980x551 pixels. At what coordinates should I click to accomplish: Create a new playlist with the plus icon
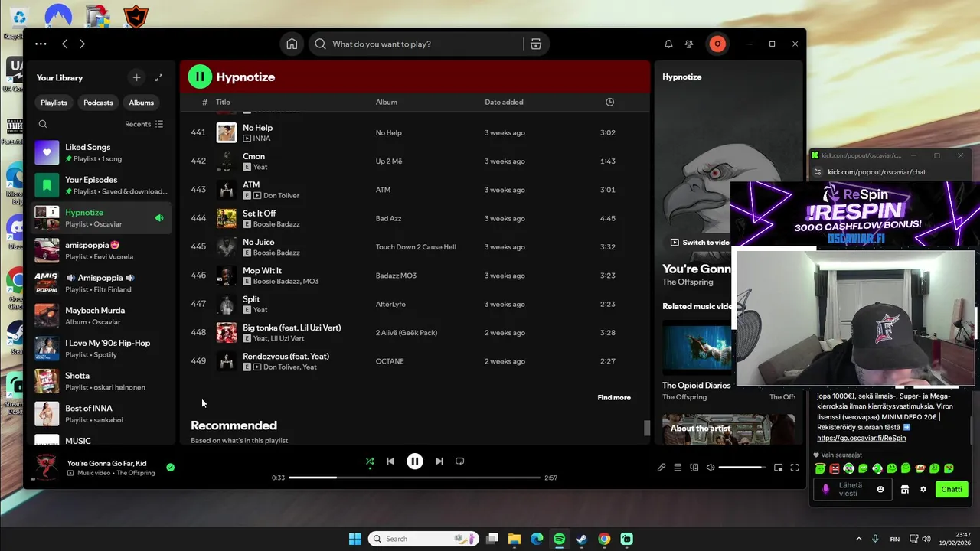[x=136, y=77]
